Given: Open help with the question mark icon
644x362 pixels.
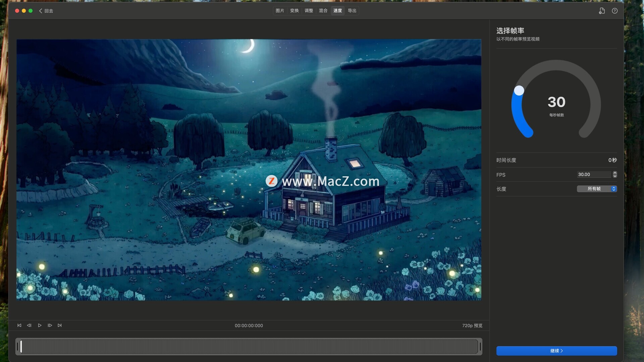Looking at the screenshot, I should pos(614,11).
